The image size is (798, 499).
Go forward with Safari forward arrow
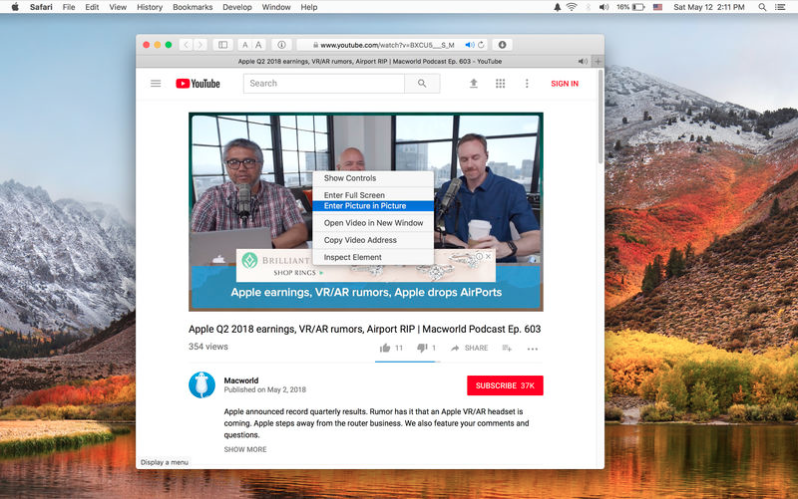coord(201,45)
